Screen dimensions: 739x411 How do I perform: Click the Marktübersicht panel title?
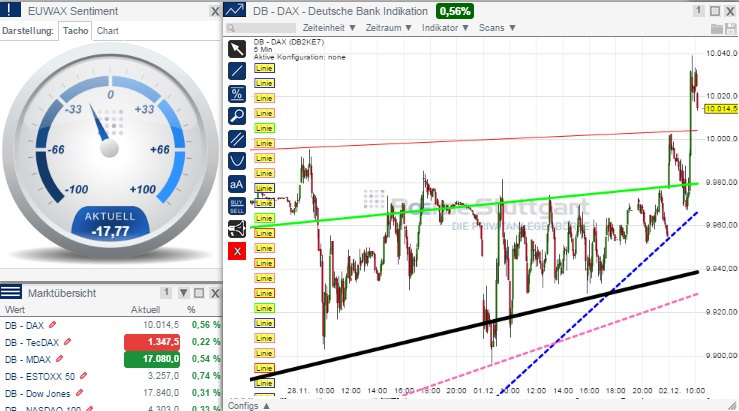pyautogui.click(x=62, y=293)
